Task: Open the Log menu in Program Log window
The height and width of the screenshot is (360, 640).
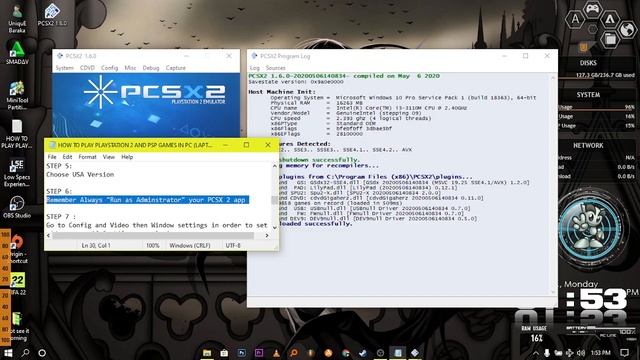Action: point(255,68)
